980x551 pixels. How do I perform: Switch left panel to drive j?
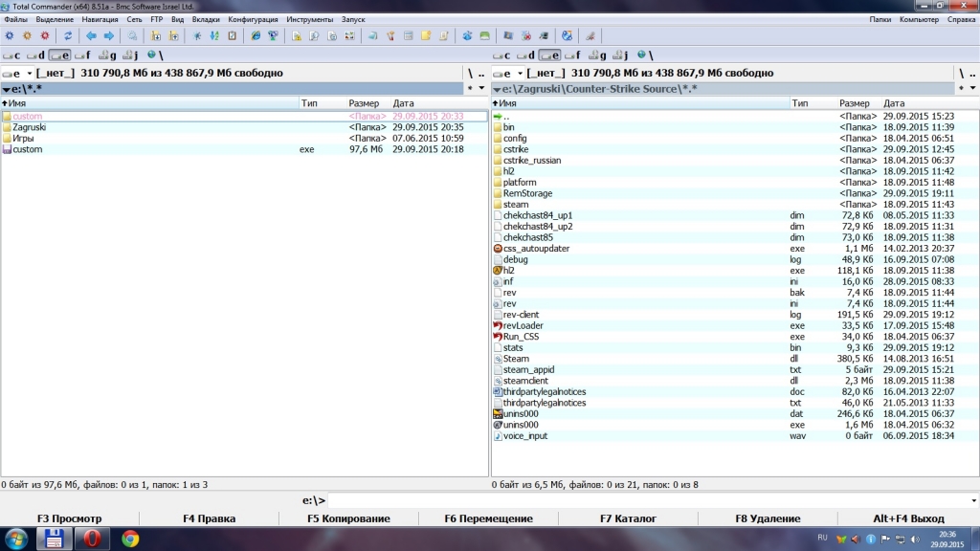(130, 55)
